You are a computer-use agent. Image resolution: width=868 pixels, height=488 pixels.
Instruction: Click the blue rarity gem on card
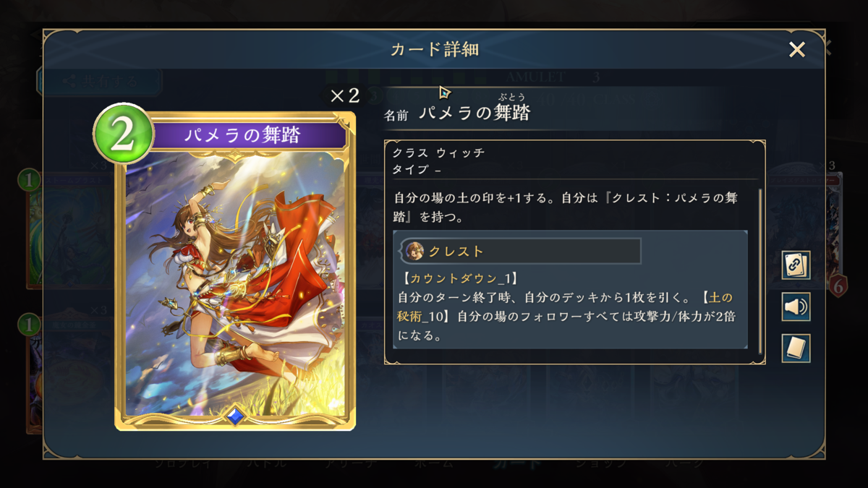[235, 416]
